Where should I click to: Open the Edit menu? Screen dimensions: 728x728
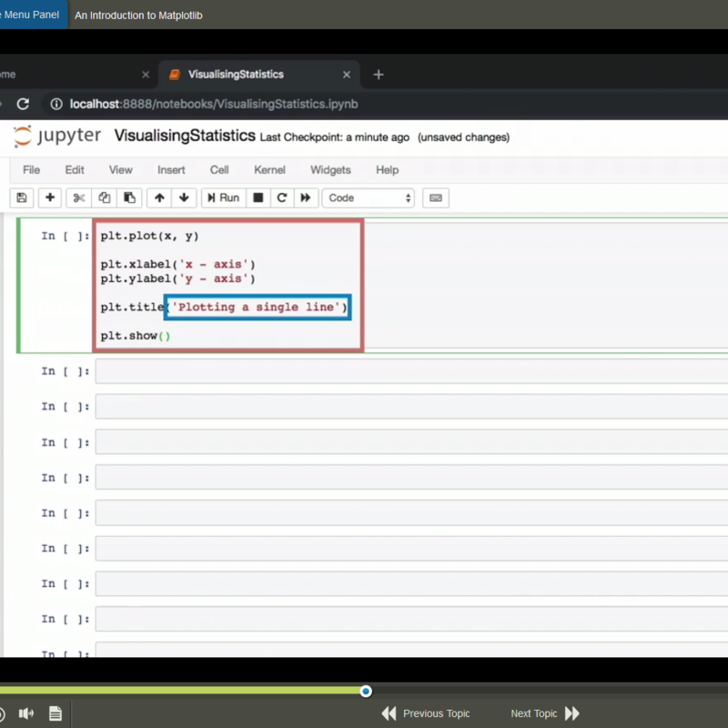pos(75,170)
